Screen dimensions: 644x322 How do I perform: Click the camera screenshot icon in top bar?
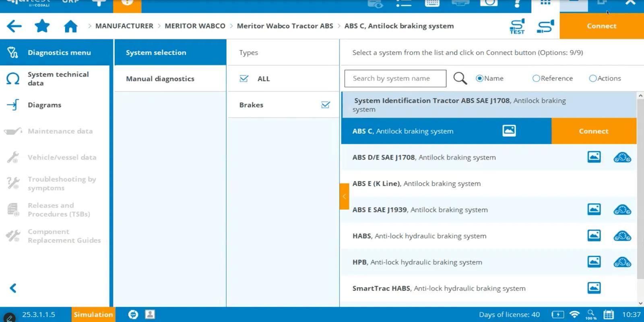pyautogui.click(x=489, y=3)
